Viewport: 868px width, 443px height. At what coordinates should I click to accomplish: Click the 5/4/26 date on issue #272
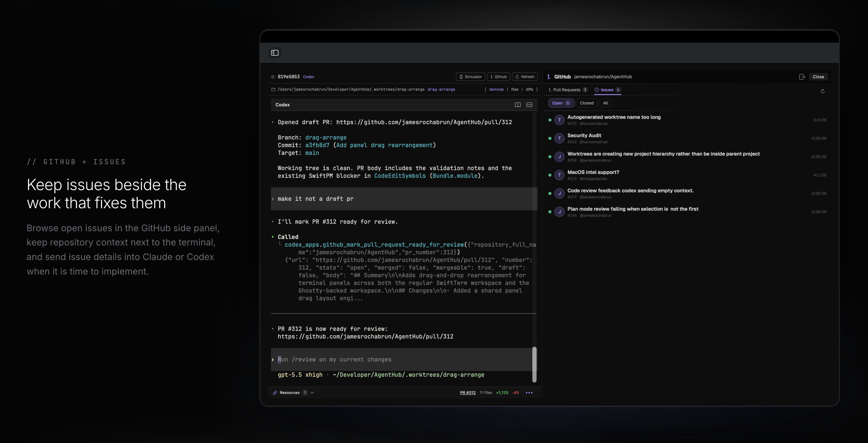tap(820, 120)
